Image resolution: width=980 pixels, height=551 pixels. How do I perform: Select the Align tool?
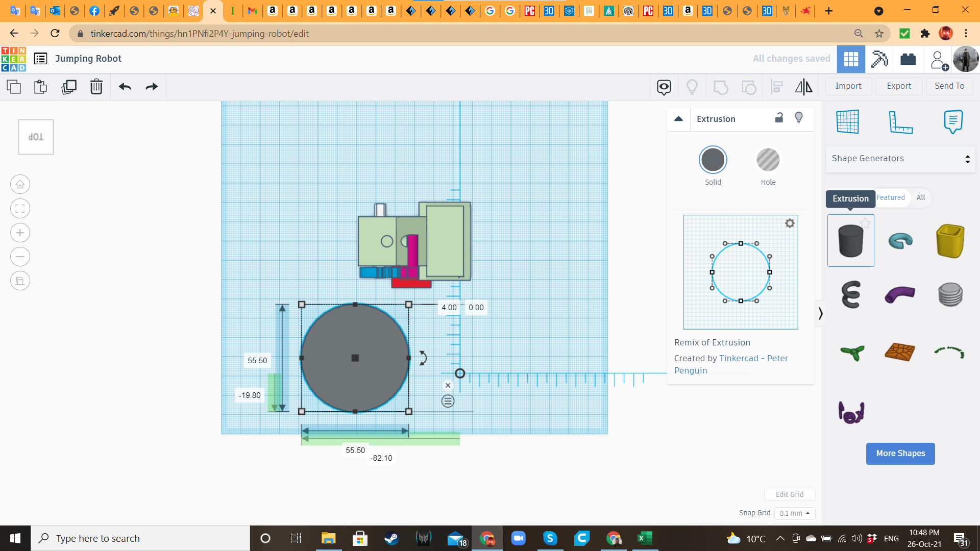point(776,87)
